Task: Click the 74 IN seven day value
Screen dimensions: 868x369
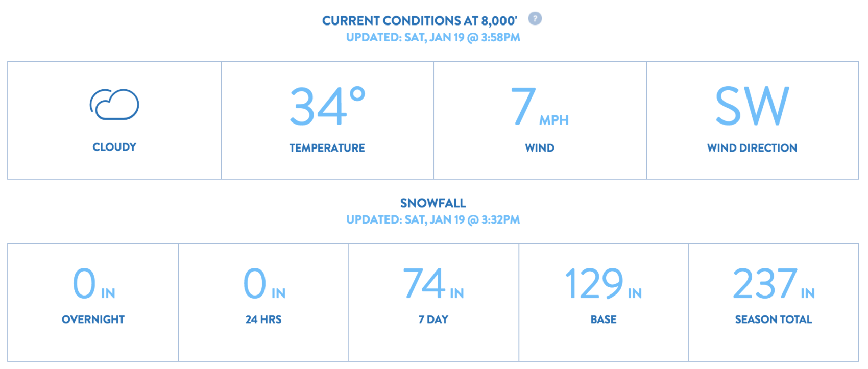Action: (x=433, y=284)
